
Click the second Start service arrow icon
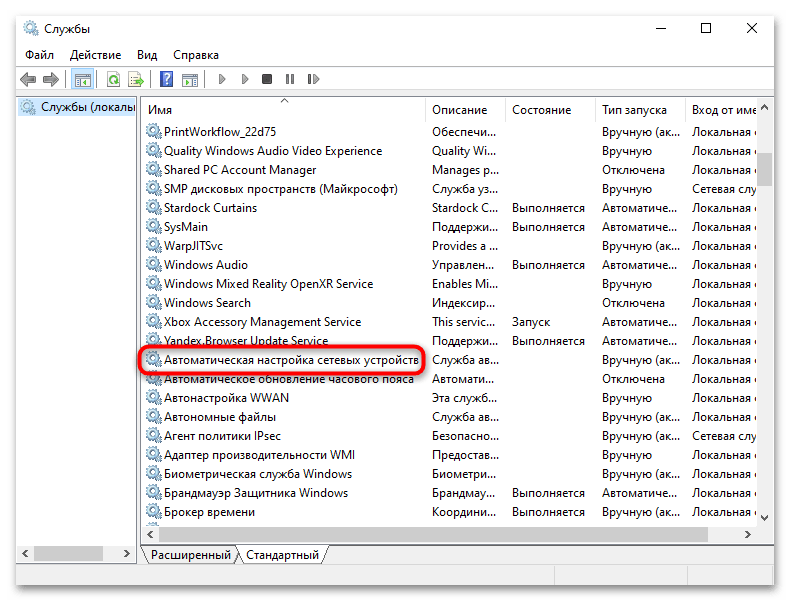point(245,79)
